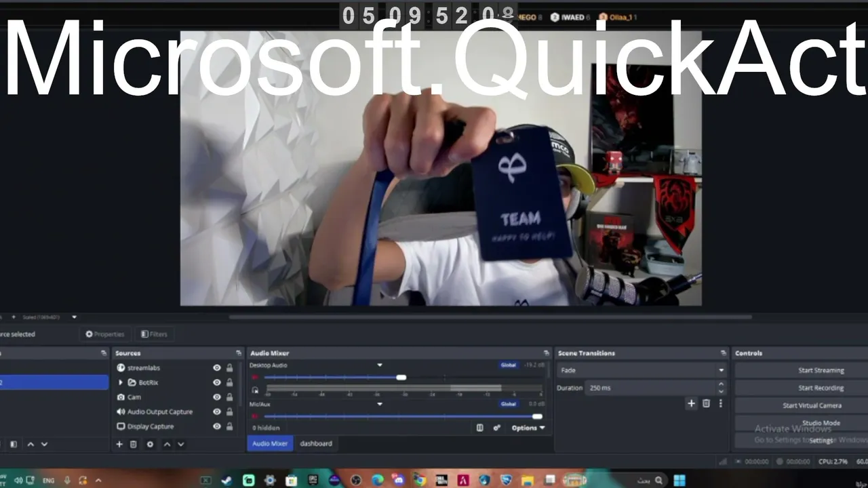Add a new source with the plus icon
The width and height of the screenshot is (868, 488).
[x=119, y=445]
